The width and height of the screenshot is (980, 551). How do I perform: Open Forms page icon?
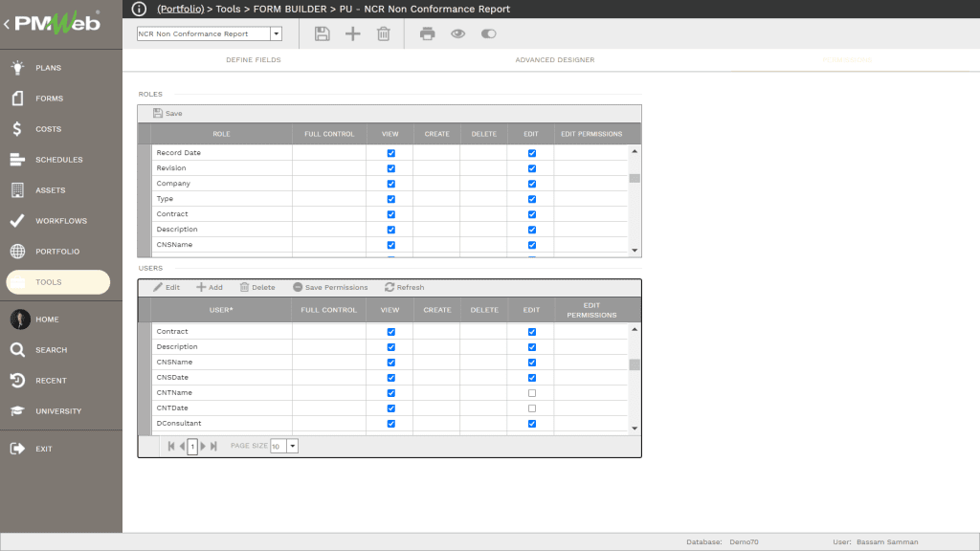coord(17,99)
